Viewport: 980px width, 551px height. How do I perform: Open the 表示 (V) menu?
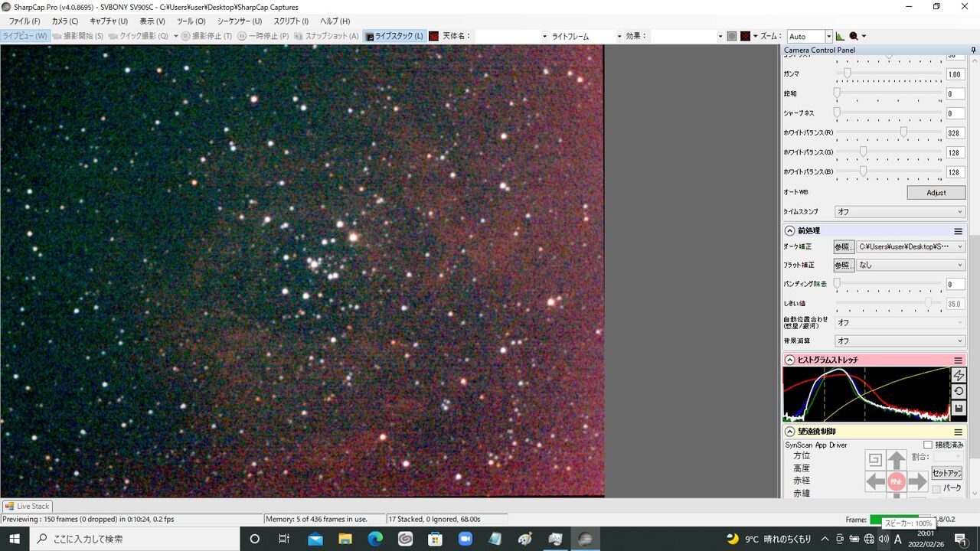click(x=152, y=21)
